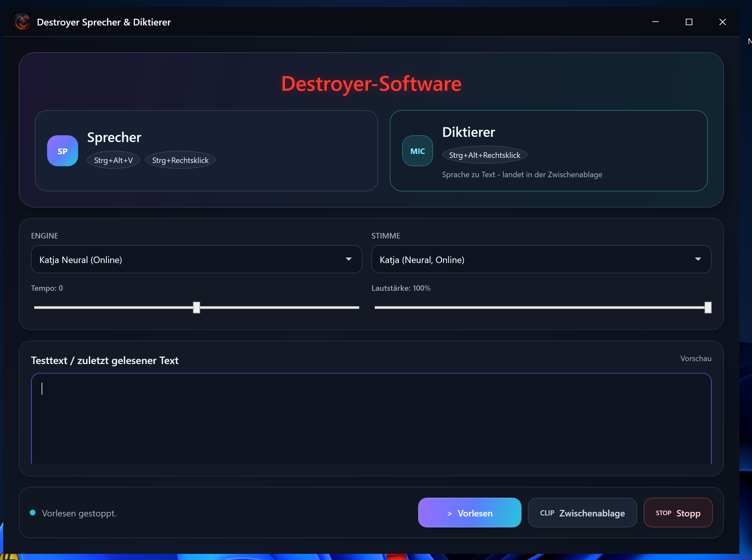Click the Lautstärke volume slider handle
The height and width of the screenshot is (560, 752).
pyautogui.click(x=707, y=308)
